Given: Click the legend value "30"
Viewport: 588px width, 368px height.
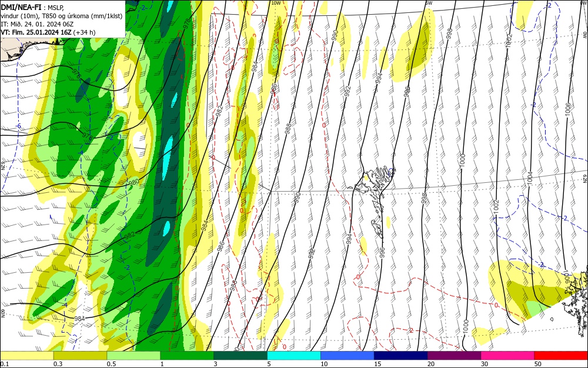Looking at the screenshot, I should (485, 364).
